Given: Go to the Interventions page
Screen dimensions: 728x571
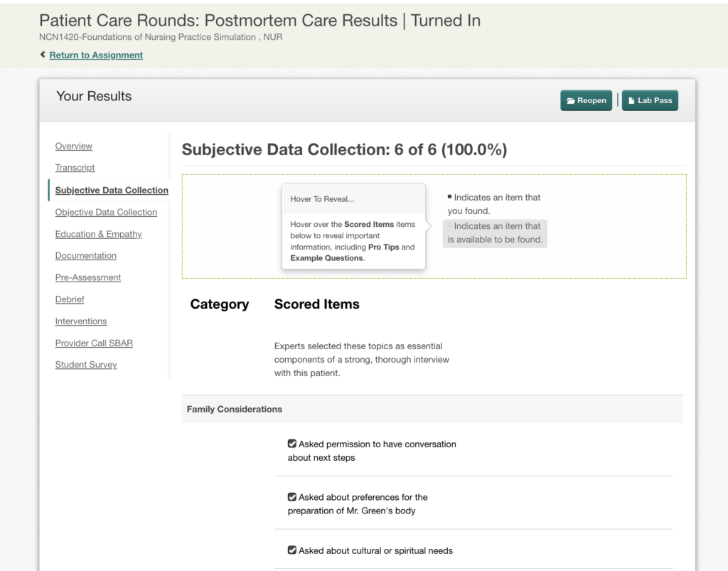Looking at the screenshot, I should [x=81, y=321].
